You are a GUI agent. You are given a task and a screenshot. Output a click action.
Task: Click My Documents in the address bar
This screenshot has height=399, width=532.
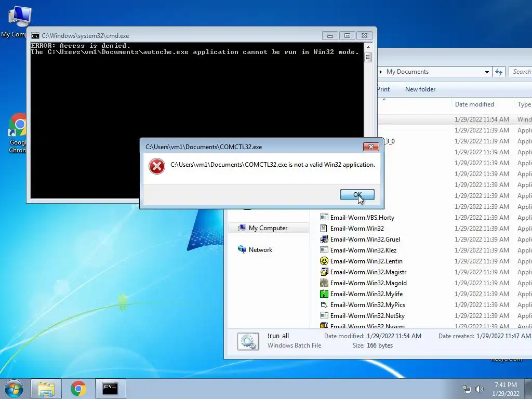click(407, 72)
